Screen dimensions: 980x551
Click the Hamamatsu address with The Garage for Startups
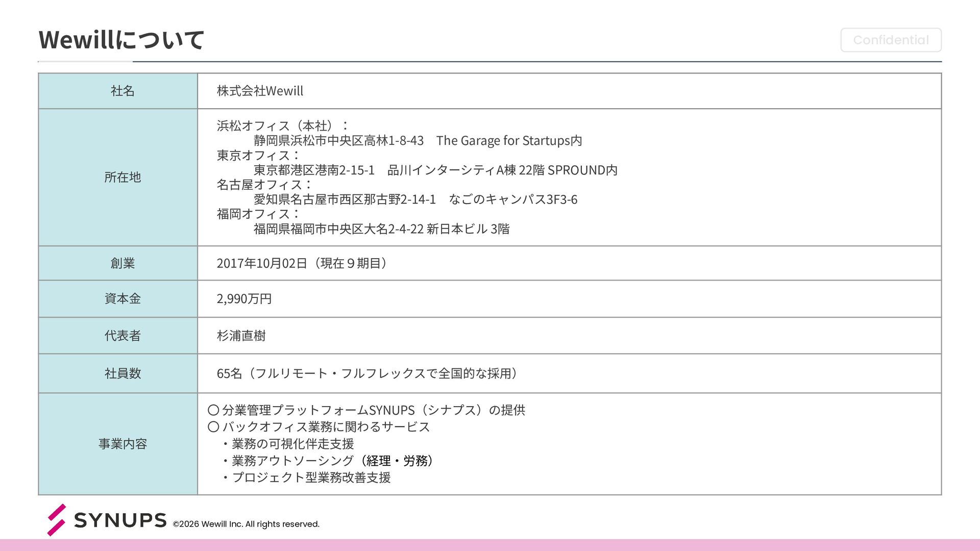[x=418, y=140]
